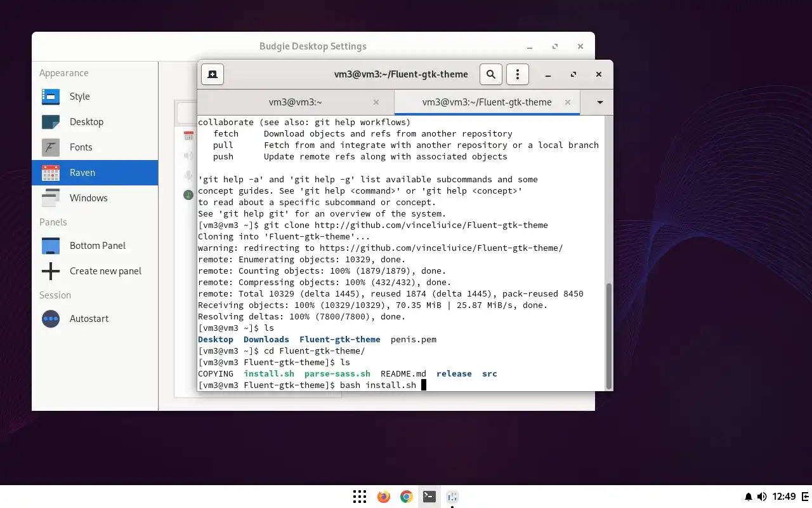Click the 'src' folder in terminal listing
812x508 pixels.
pyautogui.click(x=490, y=373)
